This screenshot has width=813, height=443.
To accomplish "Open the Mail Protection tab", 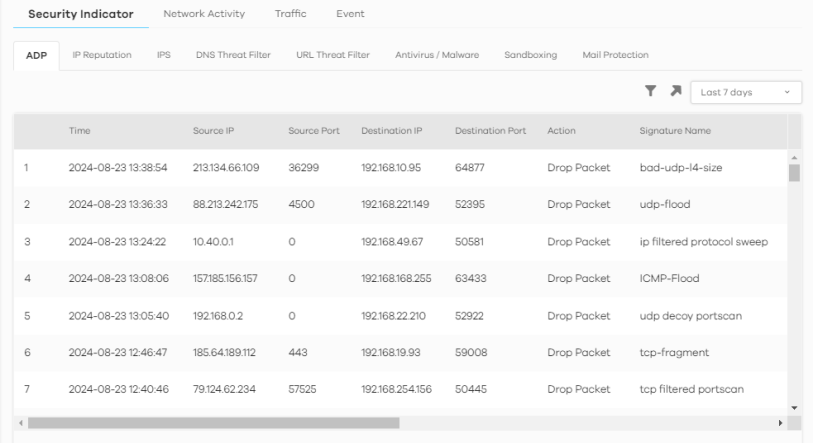I will tap(615, 54).
